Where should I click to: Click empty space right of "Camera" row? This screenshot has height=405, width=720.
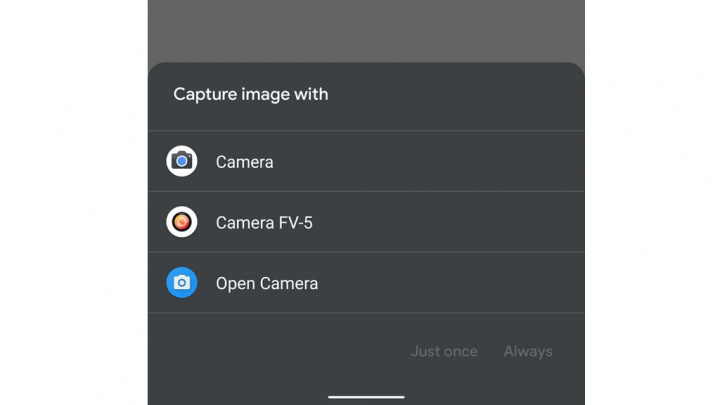pos(450,162)
